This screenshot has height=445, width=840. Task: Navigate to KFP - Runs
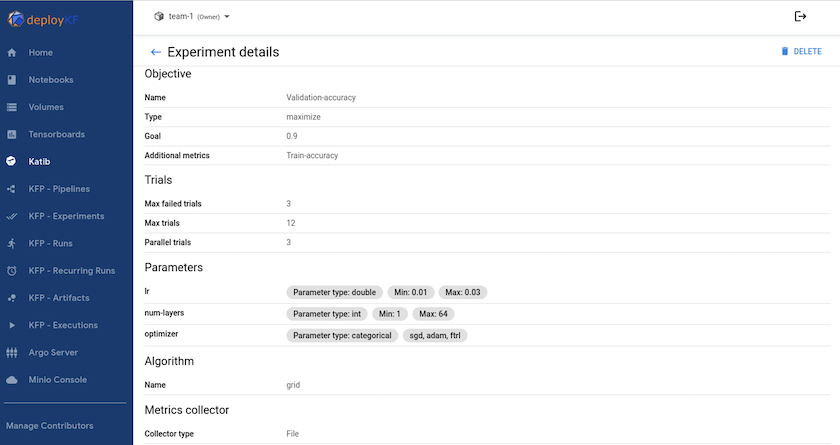[x=50, y=243]
